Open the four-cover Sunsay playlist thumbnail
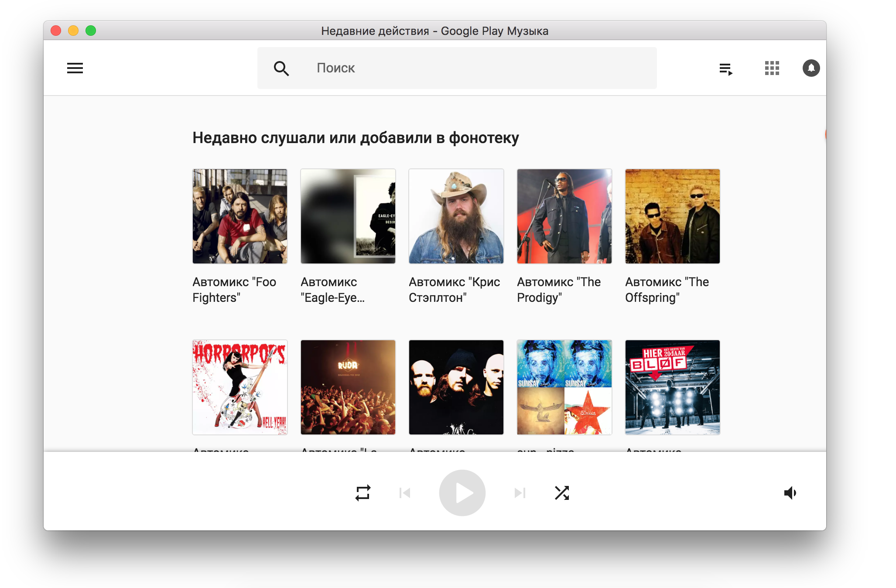 (x=564, y=387)
